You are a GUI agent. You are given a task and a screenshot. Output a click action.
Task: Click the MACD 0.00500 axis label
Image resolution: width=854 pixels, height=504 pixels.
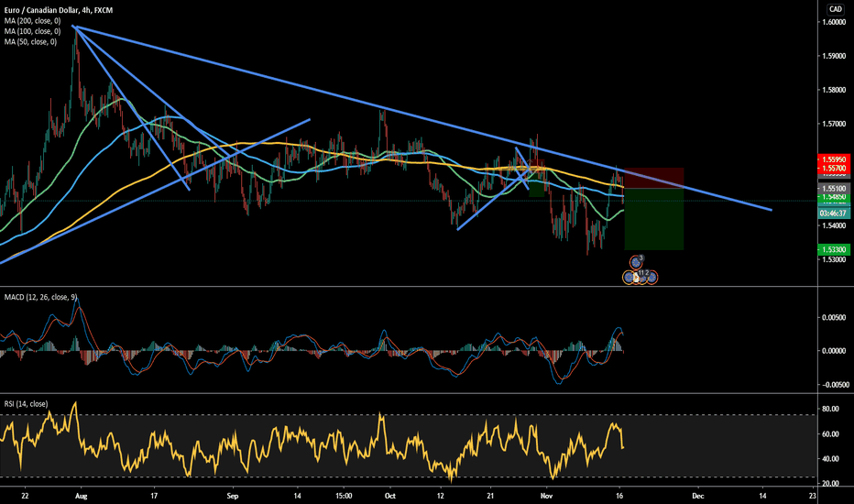[x=835, y=318]
